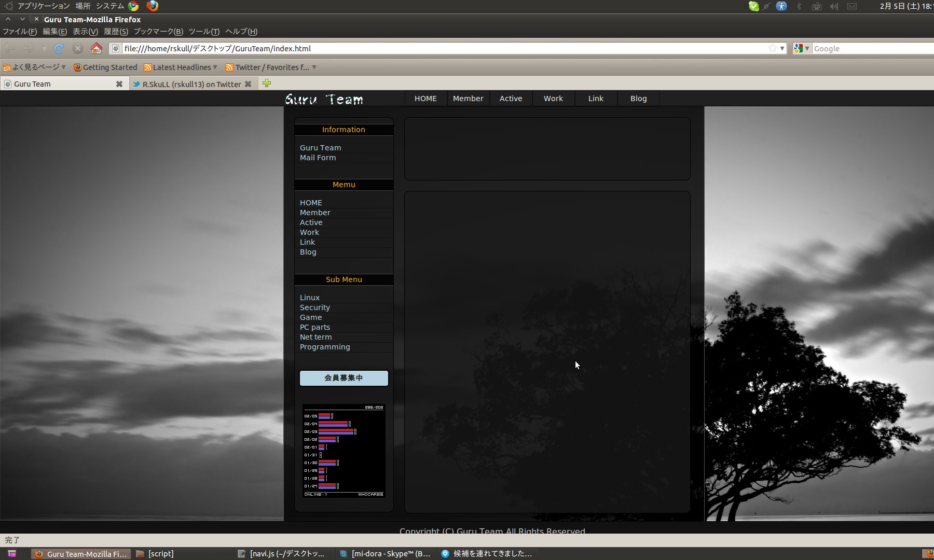Screen dimensions: 934x560
Task: Switch to the R.SkuLL Twitter tab
Action: (x=191, y=84)
